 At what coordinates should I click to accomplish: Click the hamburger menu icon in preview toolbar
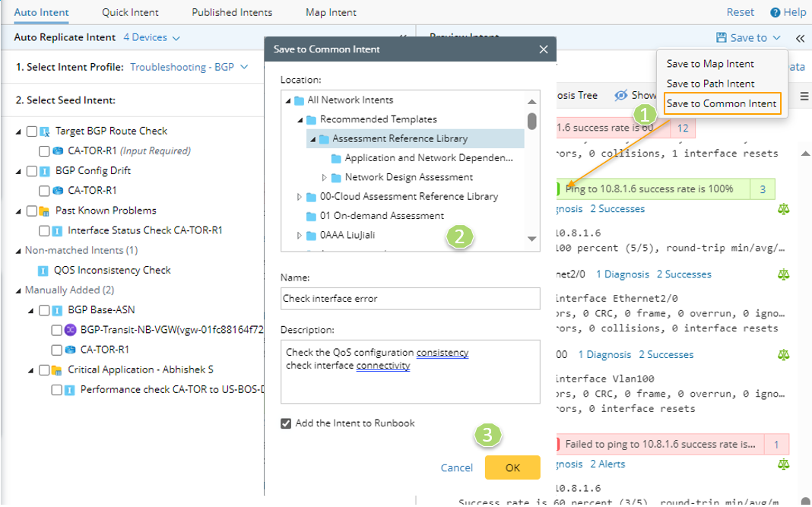pos(804,96)
